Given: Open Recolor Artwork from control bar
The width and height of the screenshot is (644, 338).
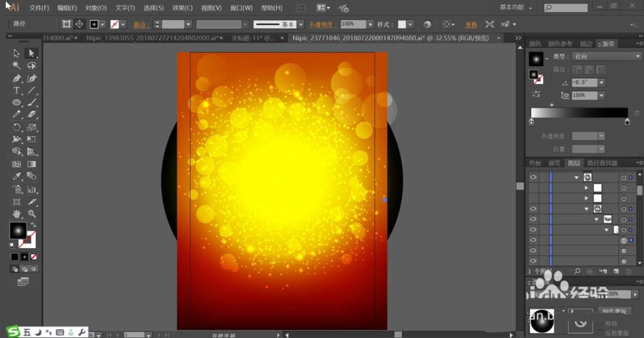Looking at the screenshot, I should 427,24.
